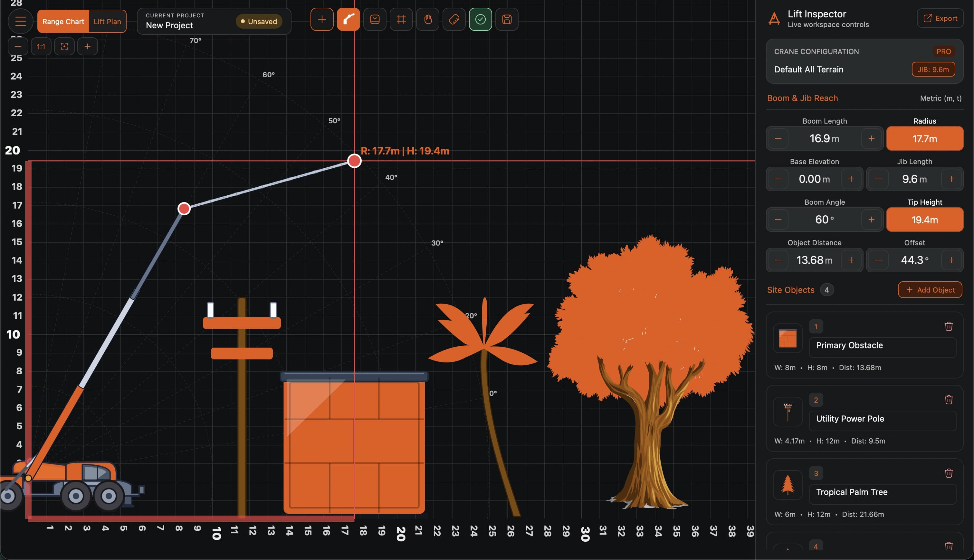The image size is (974, 560).
Task: Increase Boom Angle with plus stepper
Action: point(871,219)
